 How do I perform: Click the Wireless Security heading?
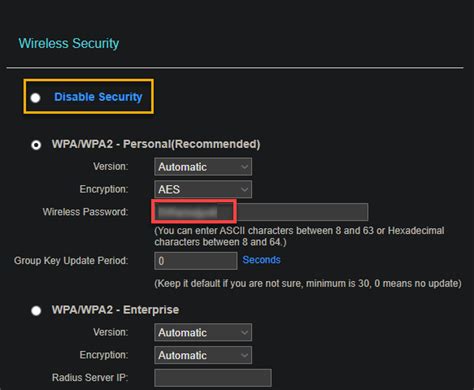click(x=69, y=43)
